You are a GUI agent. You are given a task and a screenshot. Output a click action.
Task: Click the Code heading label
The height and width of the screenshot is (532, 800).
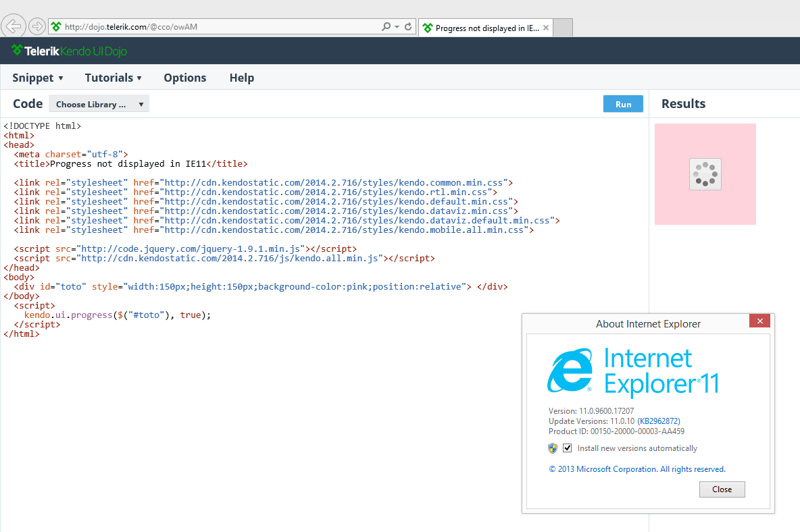click(x=28, y=104)
